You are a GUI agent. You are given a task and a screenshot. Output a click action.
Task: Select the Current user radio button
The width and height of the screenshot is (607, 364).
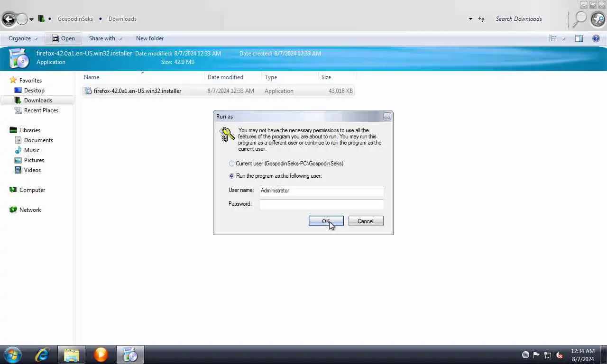click(231, 164)
